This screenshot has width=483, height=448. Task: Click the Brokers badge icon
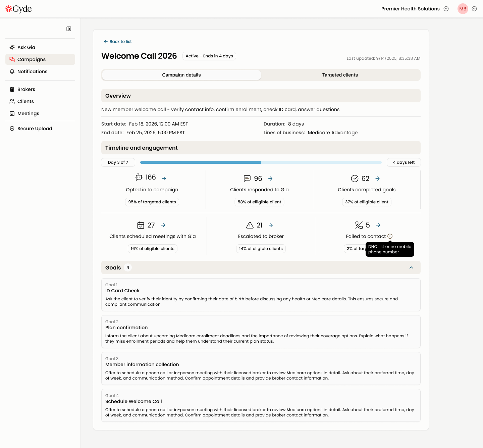pos(12,89)
